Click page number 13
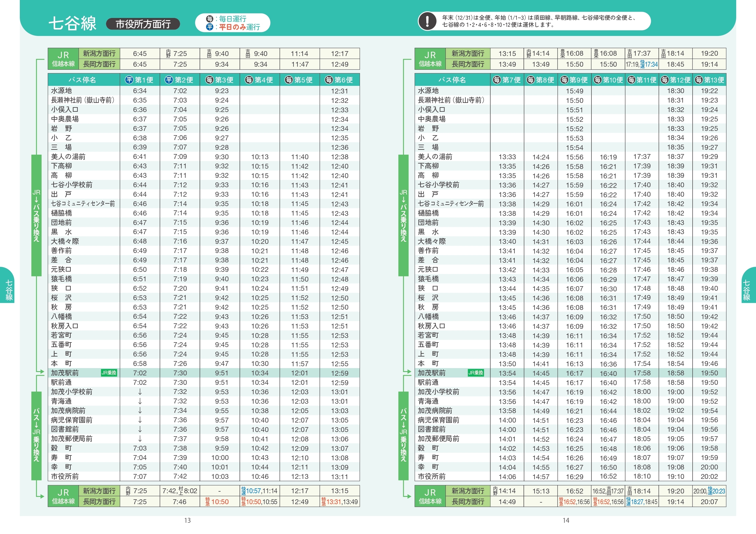This screenshot has width=756, height=534. (187, 521)
